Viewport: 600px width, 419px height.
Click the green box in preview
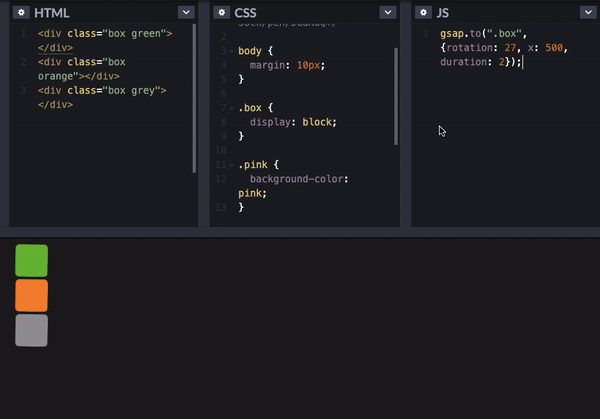pos(31,261)
